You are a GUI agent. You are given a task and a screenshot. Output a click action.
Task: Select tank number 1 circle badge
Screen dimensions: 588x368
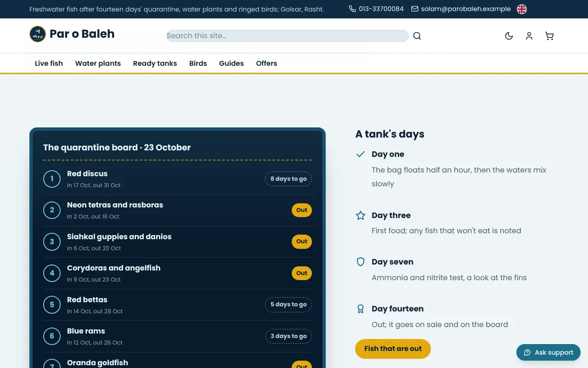tap(52, 179)
